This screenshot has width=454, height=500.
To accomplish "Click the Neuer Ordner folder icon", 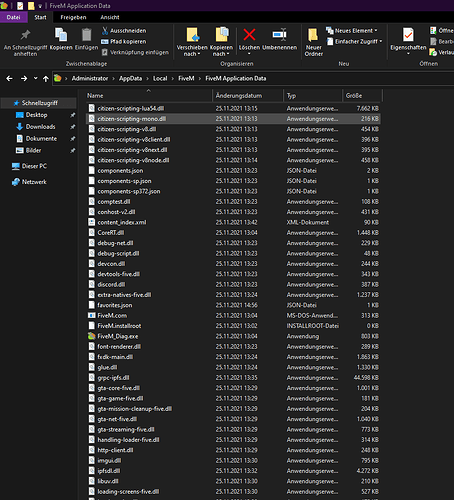I will (x=313, y=35).
